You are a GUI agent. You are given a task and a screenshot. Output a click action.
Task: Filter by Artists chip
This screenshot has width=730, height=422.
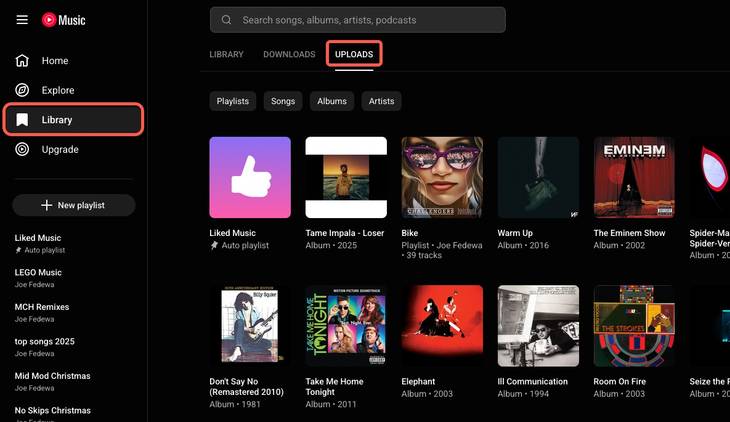[381, 101]
